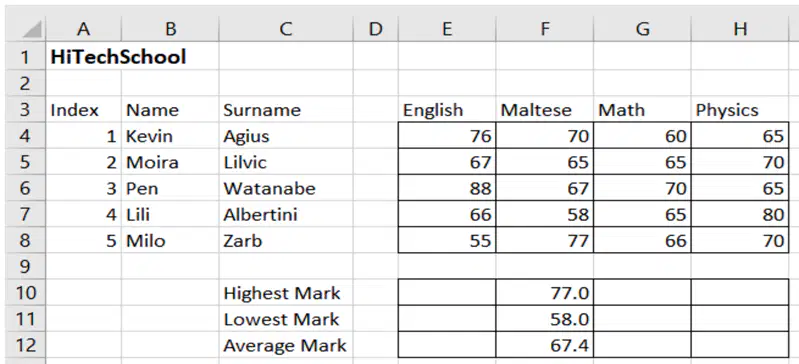
Task: Select row 12 header
Action: coord(25,345)
